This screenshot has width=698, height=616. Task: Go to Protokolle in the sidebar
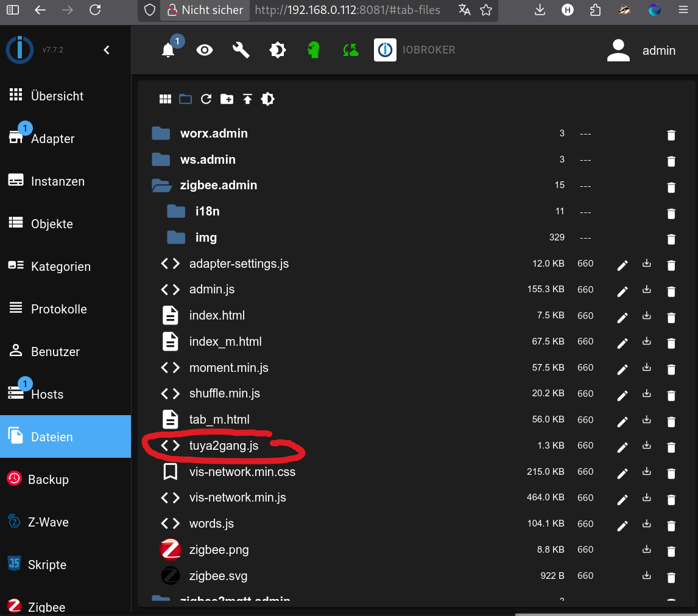click(58, 309)
